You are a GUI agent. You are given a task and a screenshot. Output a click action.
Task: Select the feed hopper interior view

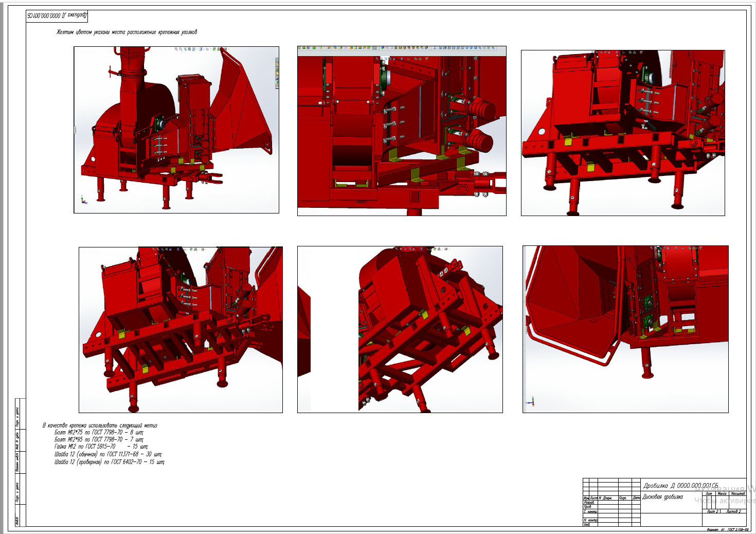pyautogui.click(x=625, y=329)
